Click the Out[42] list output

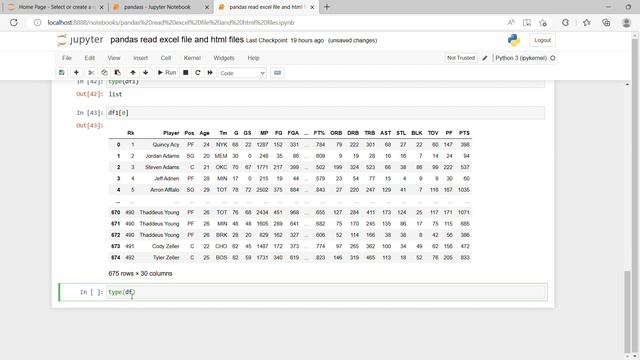click(116, 94)
